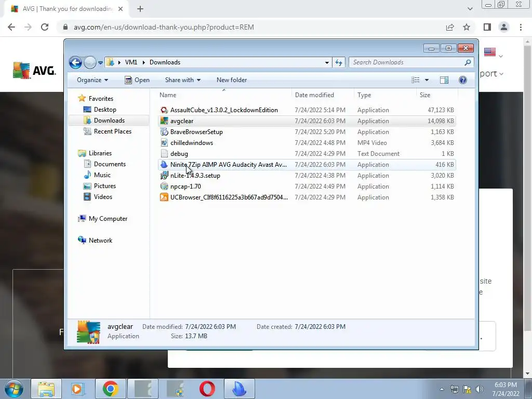
Task: Open Chrome's side panel icon
Action: click(x=487, y=27)
